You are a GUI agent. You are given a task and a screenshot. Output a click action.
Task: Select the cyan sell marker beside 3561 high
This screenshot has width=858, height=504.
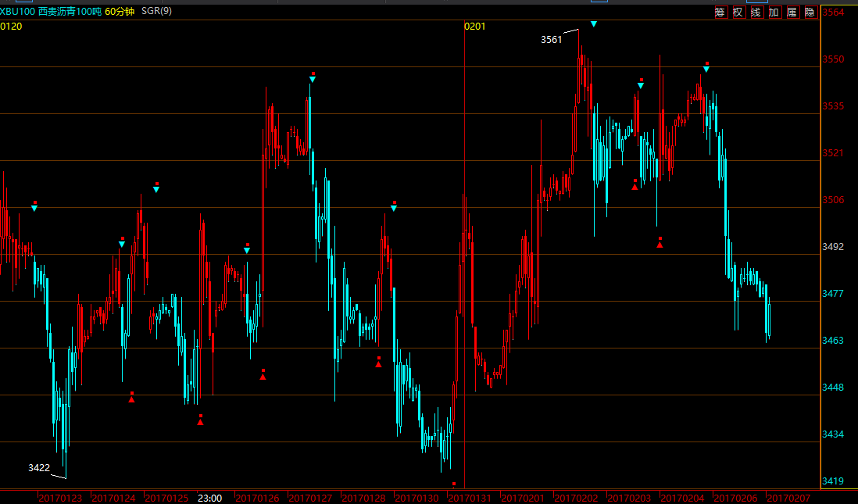594,24
